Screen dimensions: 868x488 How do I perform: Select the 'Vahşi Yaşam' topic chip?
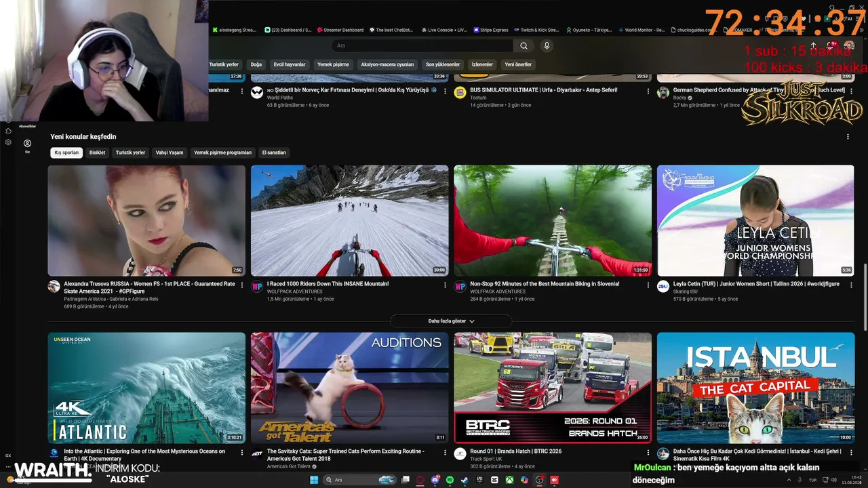[170, 152]
